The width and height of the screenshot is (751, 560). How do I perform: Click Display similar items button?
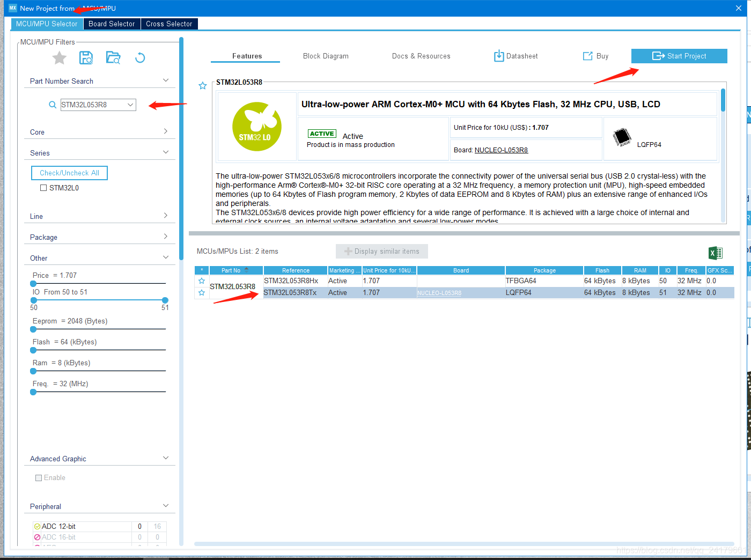[382, 252]
